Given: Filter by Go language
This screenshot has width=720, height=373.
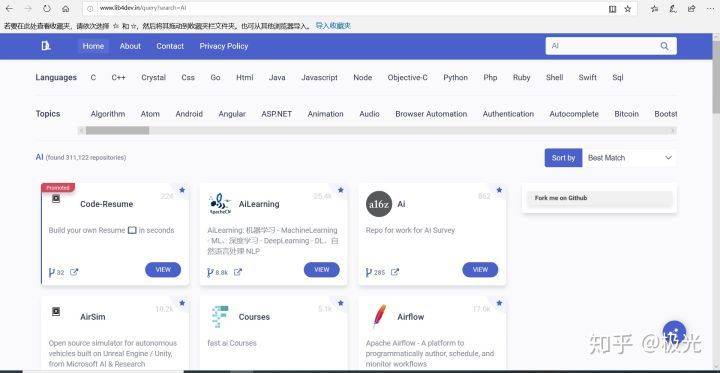Looking at the screenshot, I should (215, 78).
